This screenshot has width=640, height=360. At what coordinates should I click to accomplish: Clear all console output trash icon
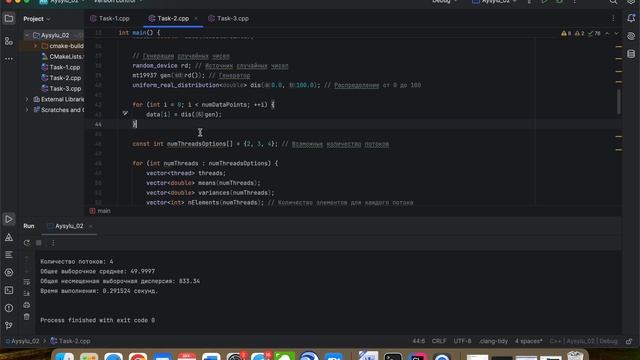click(27, 317)
